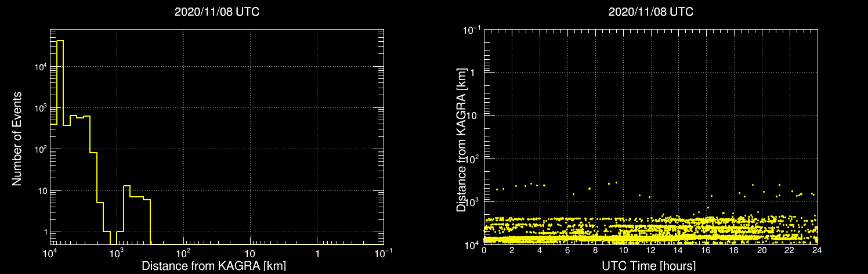Click the histogram x-axis tick 10^4
868x274 pixels.
pos(50,252)
